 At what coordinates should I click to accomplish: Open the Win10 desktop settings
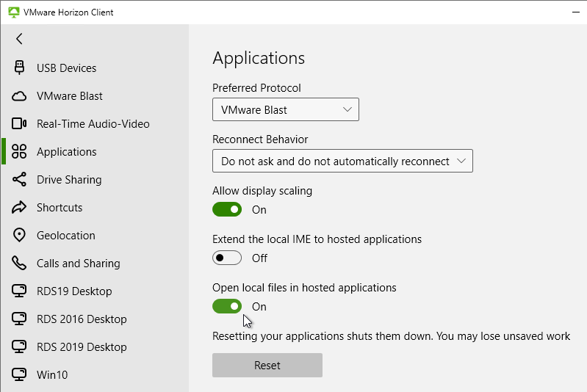coord(95,375)
